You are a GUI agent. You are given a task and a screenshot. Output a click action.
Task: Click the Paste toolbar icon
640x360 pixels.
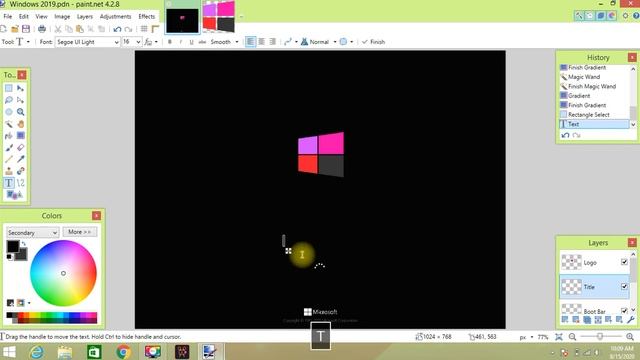point(80,29)
